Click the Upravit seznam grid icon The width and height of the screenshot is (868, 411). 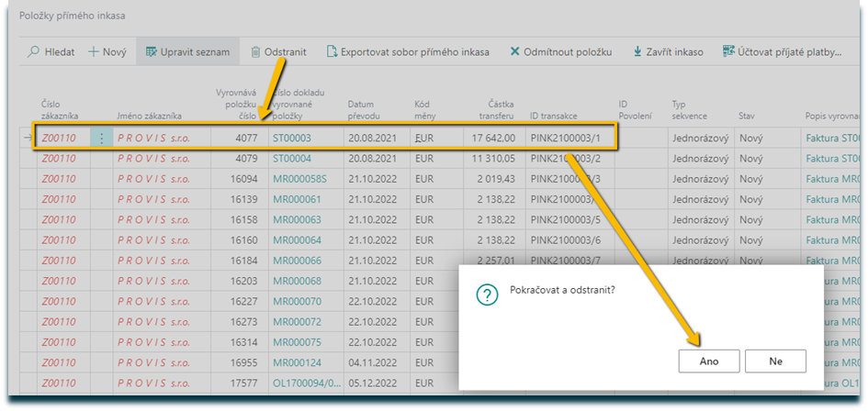(152, 52)
